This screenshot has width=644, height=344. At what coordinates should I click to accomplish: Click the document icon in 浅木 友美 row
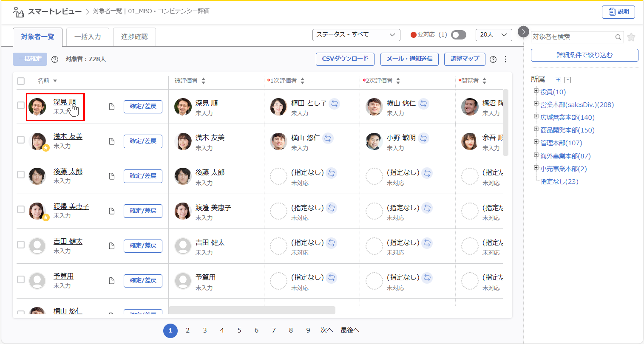(112, 141)
